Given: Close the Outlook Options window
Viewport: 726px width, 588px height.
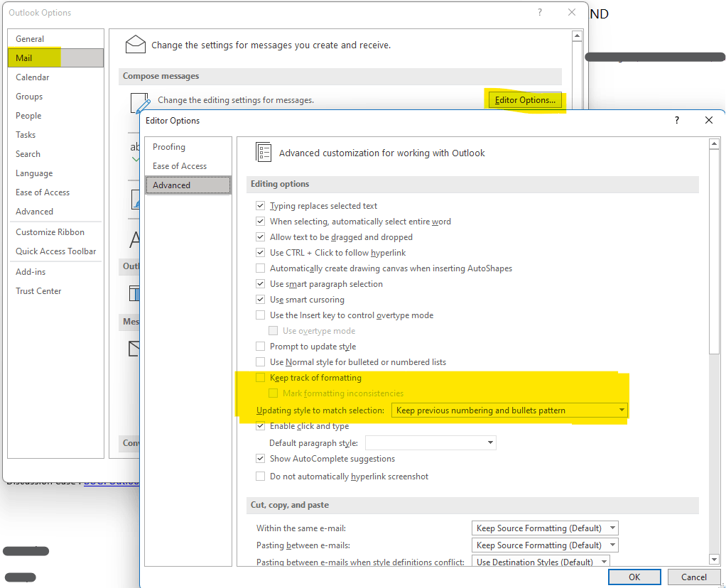Looking at the screenshot, I should [x=572, y=13].
